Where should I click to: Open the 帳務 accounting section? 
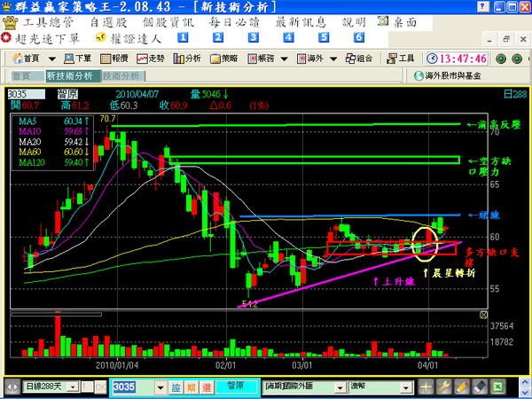261,59
